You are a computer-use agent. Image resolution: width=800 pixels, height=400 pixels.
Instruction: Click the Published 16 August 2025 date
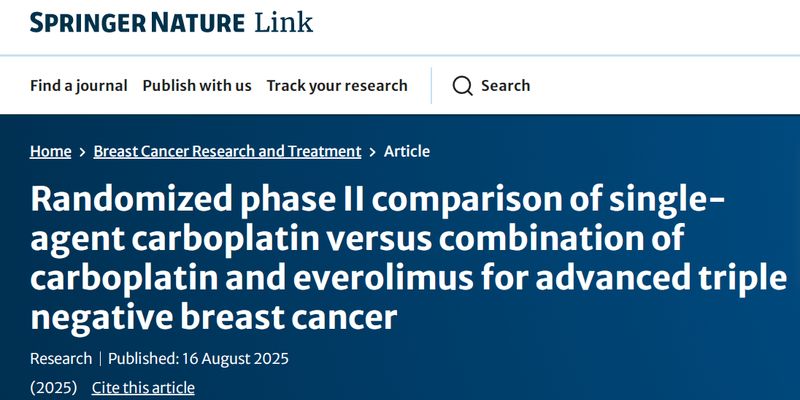[x=198, y=358]
